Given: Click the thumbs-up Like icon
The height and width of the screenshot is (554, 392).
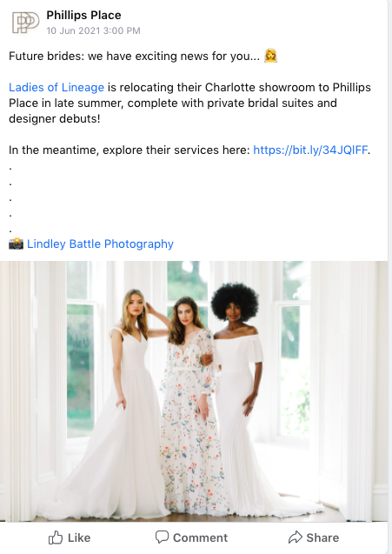Looking at the screenshot, I should point(56,537).
